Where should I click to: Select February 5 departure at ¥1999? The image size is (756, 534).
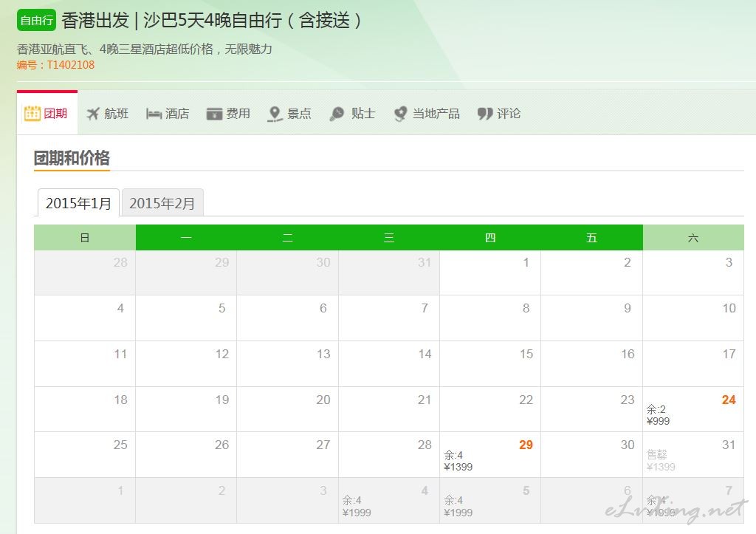click(490, 501)
